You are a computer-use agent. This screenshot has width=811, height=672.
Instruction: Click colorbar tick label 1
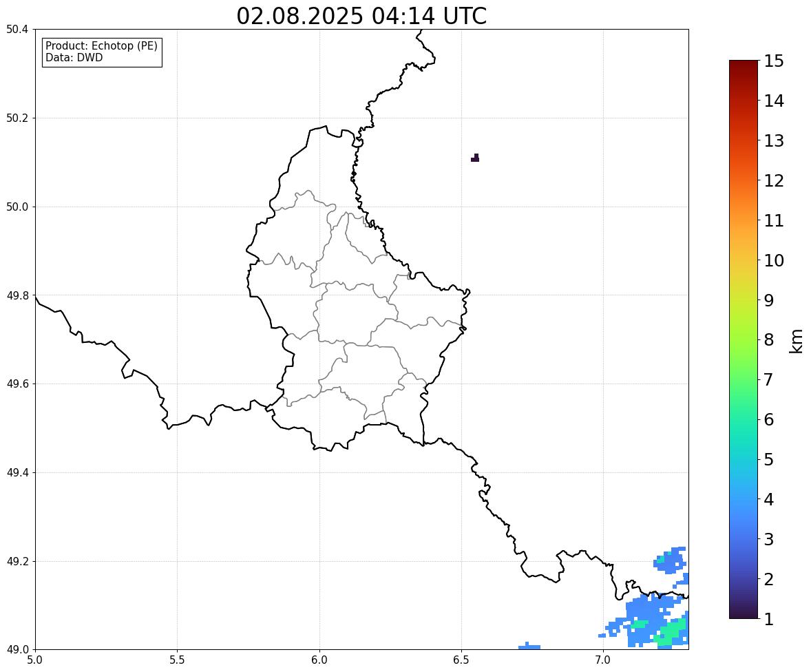[x=769, y=619]
